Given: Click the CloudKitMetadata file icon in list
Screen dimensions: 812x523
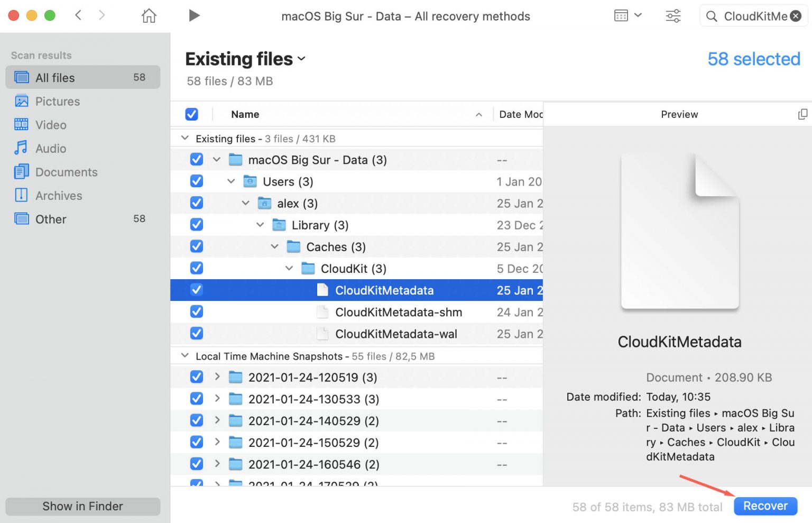Looking at the screenshot, I should (x=322, y=290).
